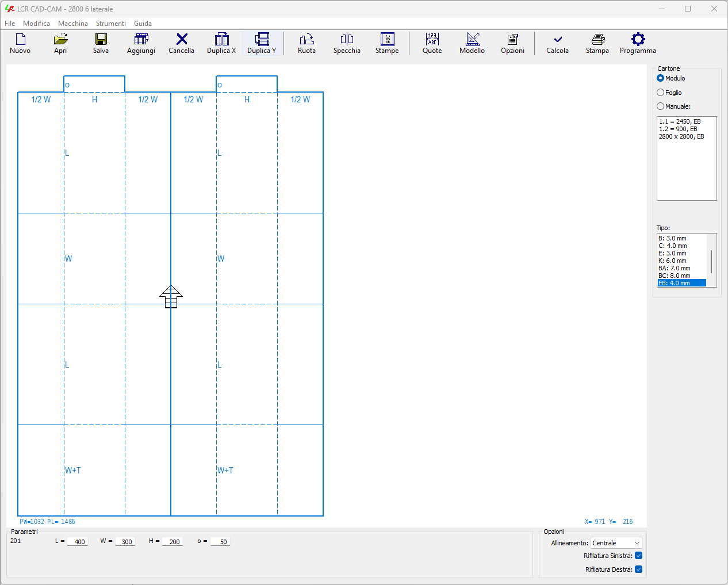Image resolution: width=728 pixels, height=585 pixels.
Task: Click the o parameter field showing 50
Action: pyautogui.click(x=220, y=542)
